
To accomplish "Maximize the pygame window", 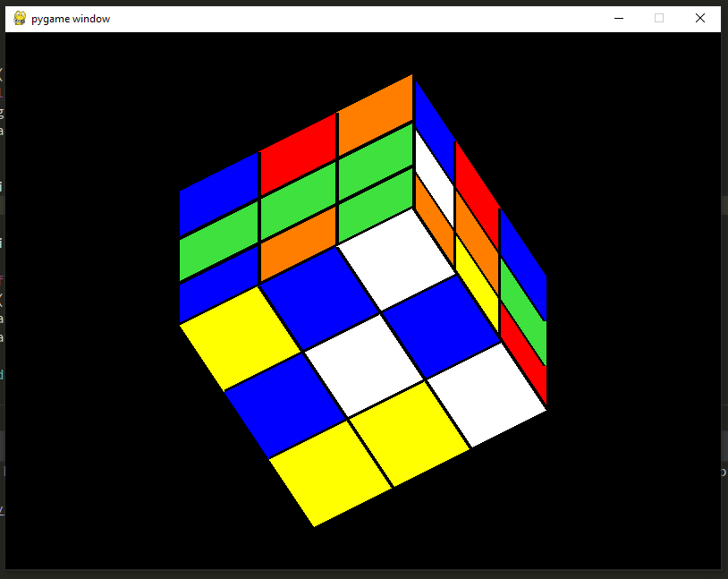I will [659, 18].
